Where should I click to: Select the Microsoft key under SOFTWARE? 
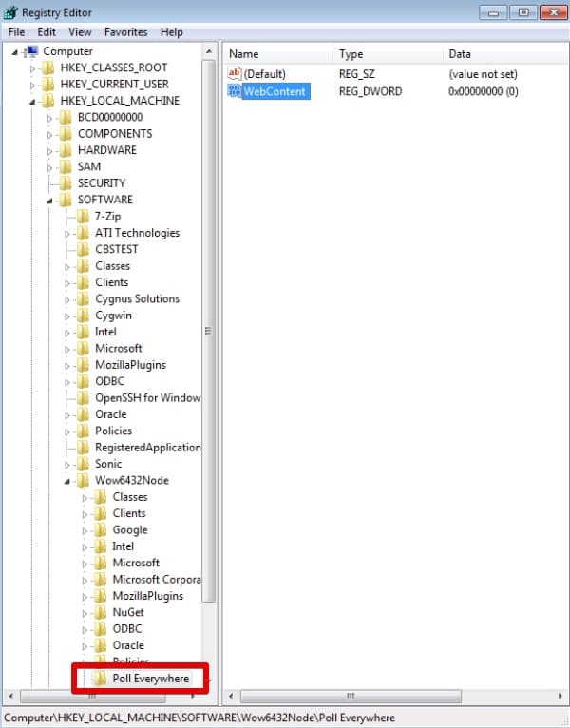point(119,348)
